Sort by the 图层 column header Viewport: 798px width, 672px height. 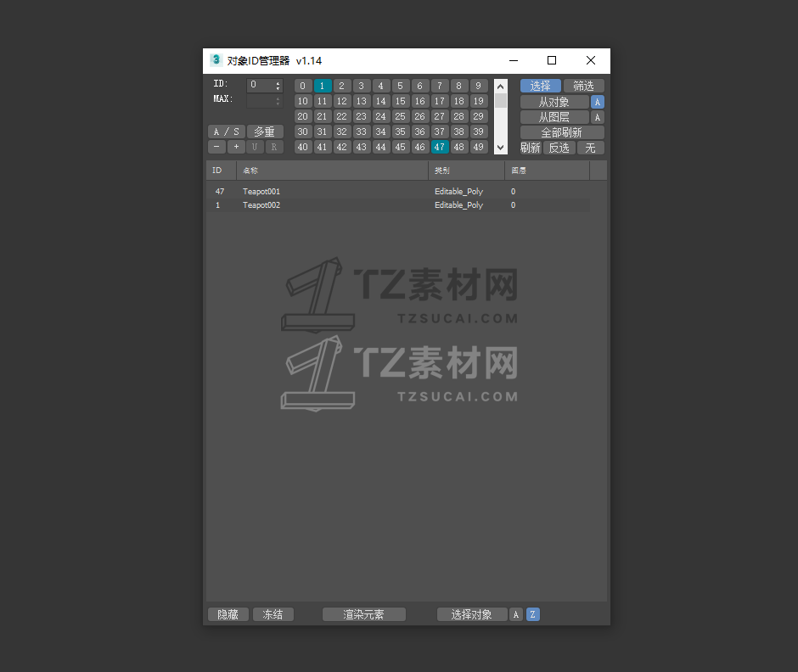point(547,171)
